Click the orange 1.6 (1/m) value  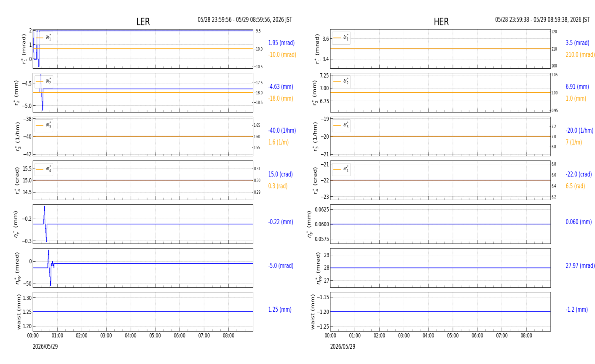click(x=279, y=142)
